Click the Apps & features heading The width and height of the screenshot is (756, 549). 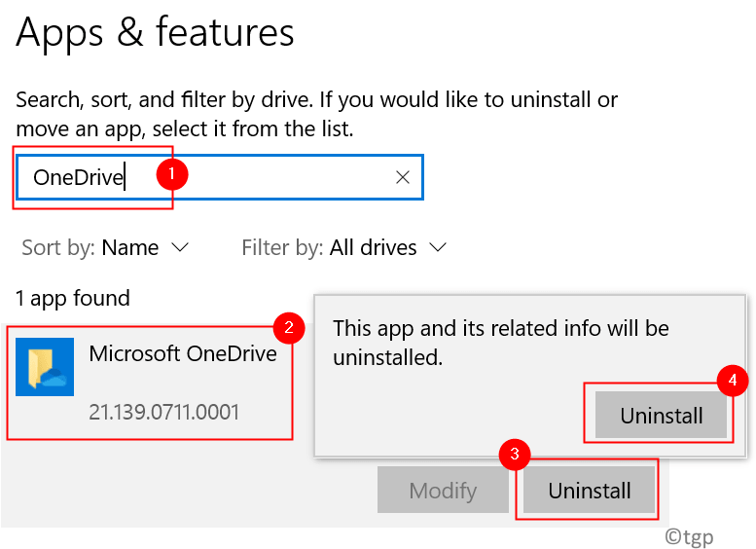pos(155,32)
